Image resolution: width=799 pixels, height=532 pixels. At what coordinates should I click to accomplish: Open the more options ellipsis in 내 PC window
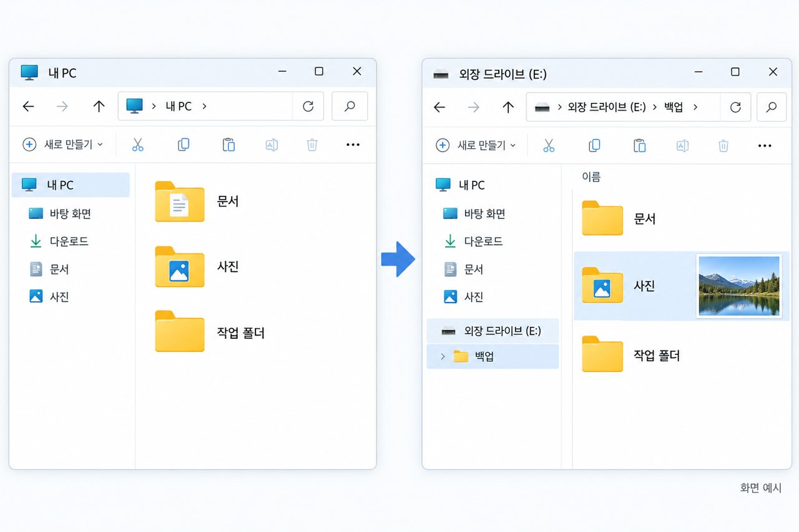pos(353,145)
